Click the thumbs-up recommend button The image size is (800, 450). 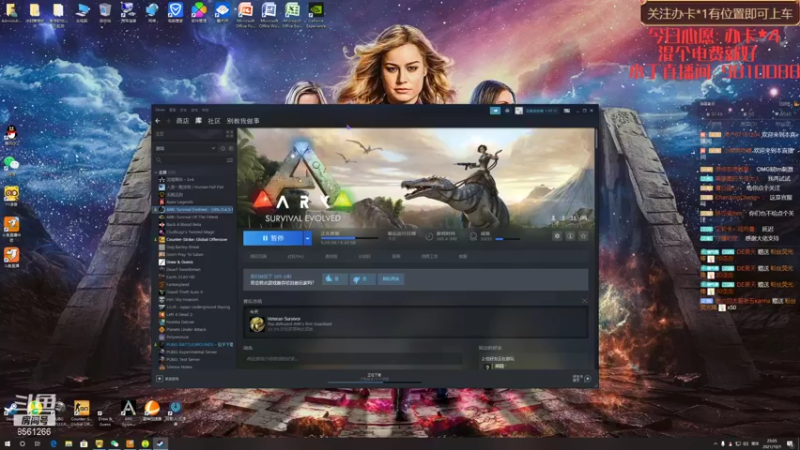click(x=335, y=279)
